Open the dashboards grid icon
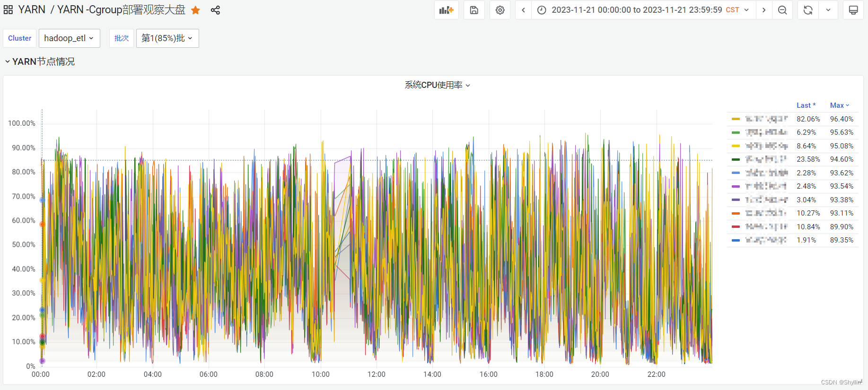Image resolution: width=868 pixels, height=390 pixels. click(8, 10)
